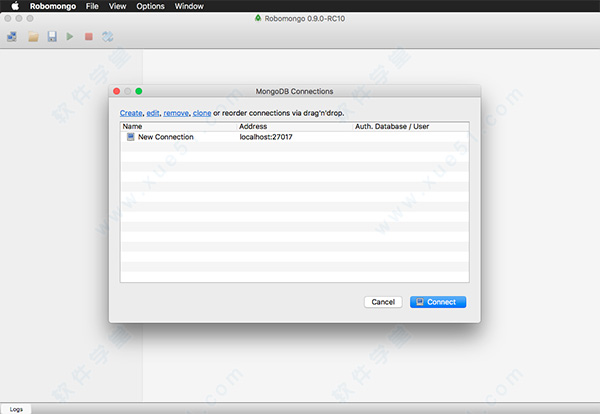Click the save floppy disk icon

[x=52, y=36]
